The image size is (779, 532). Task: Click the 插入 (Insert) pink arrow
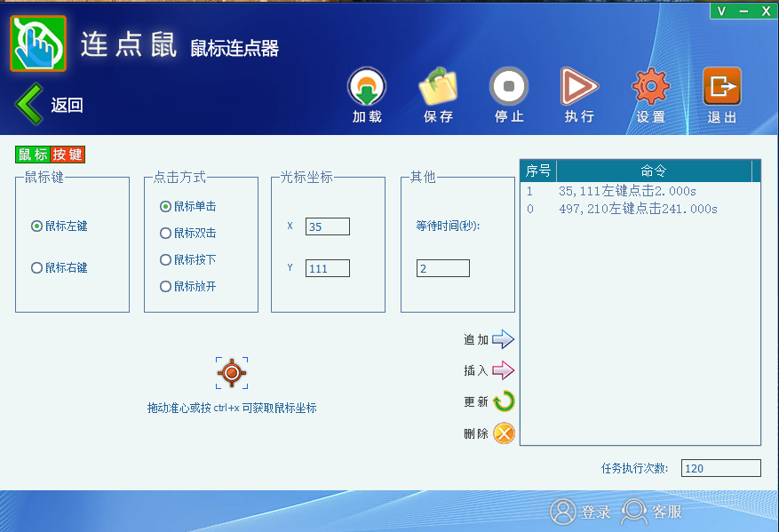pos(503,370)
